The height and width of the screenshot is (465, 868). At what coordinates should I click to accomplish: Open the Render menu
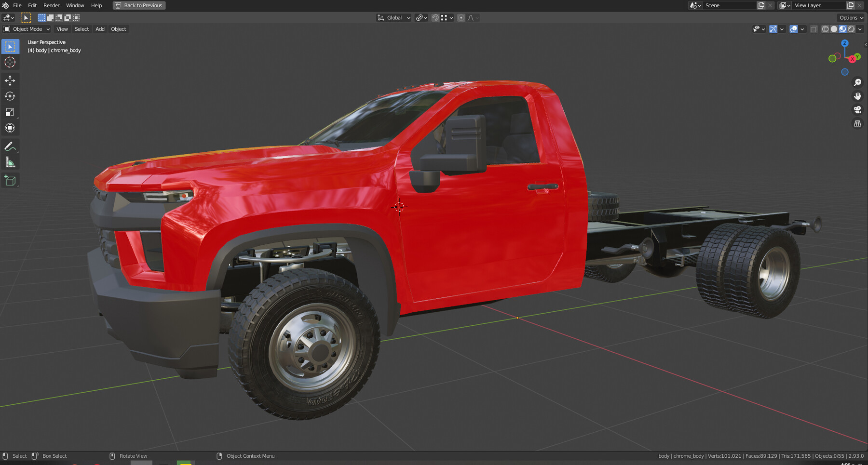tap(51, 5)
